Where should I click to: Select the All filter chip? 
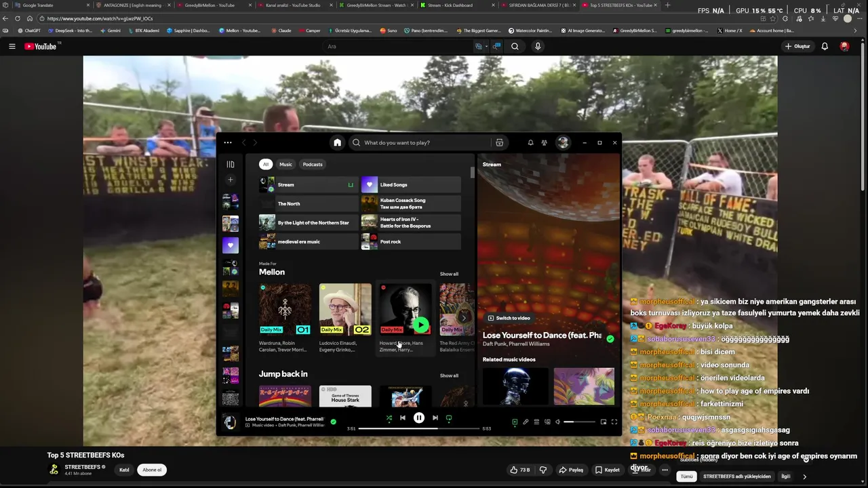pos(266,164)
